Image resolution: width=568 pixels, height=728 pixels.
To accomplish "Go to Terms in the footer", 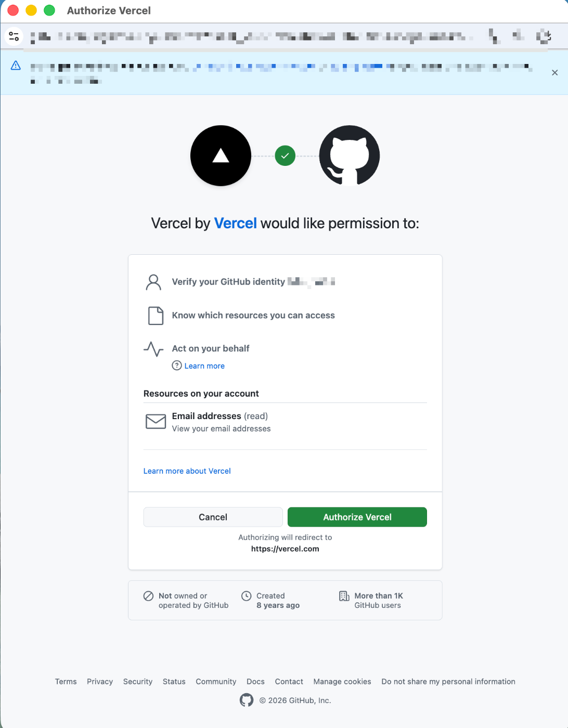I will (x=66, y=682).
